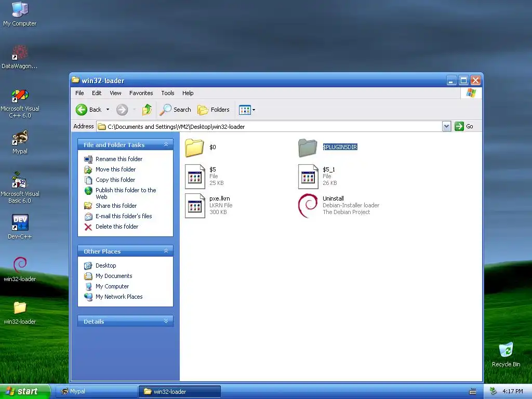The width and height of the screenshot is (532, 399).
Task: Select the $5 file icon
Action: click(195, 177)
